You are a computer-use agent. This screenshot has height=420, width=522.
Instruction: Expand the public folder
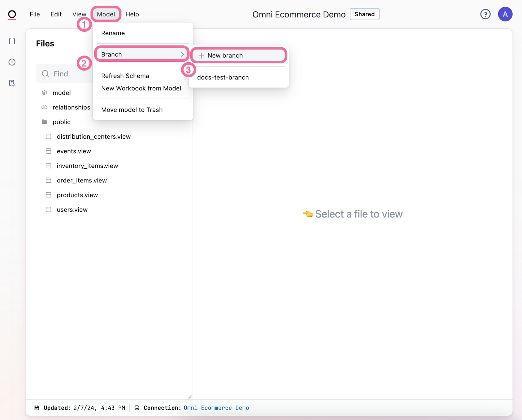[x=61, y=122]
